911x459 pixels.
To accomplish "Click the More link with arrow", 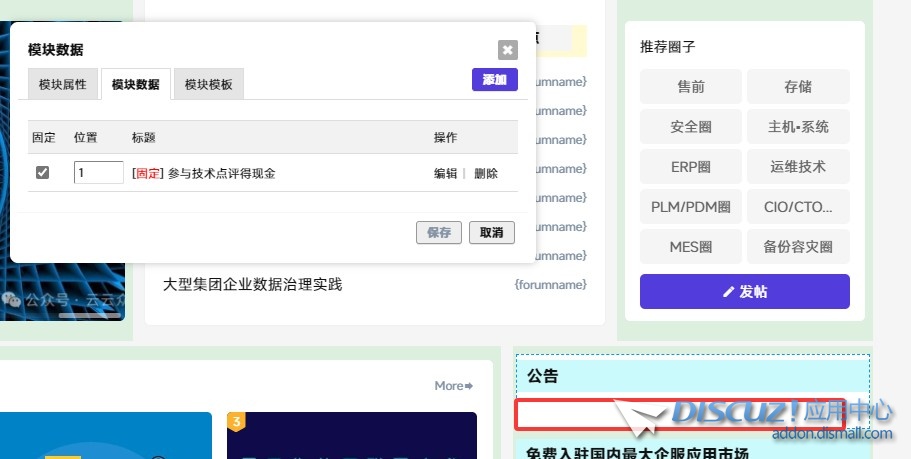I will (x=454, y=386).
